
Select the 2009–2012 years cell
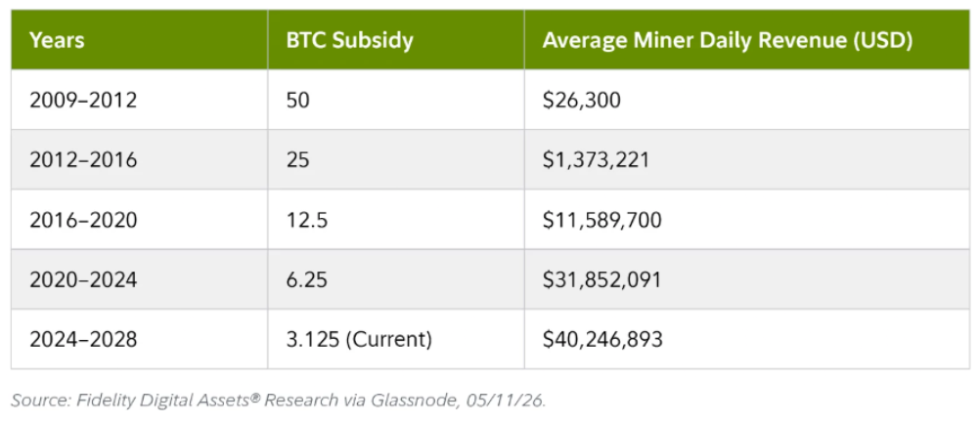[140, 100]
